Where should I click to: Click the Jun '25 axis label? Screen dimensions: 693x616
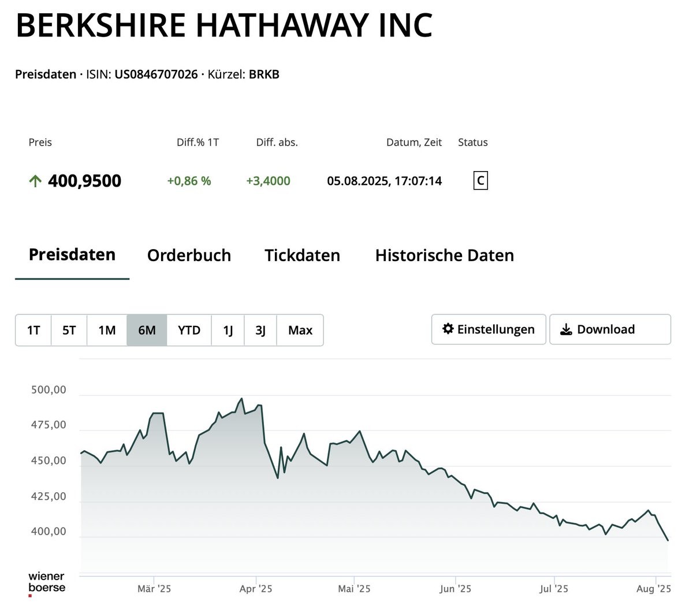456,589
